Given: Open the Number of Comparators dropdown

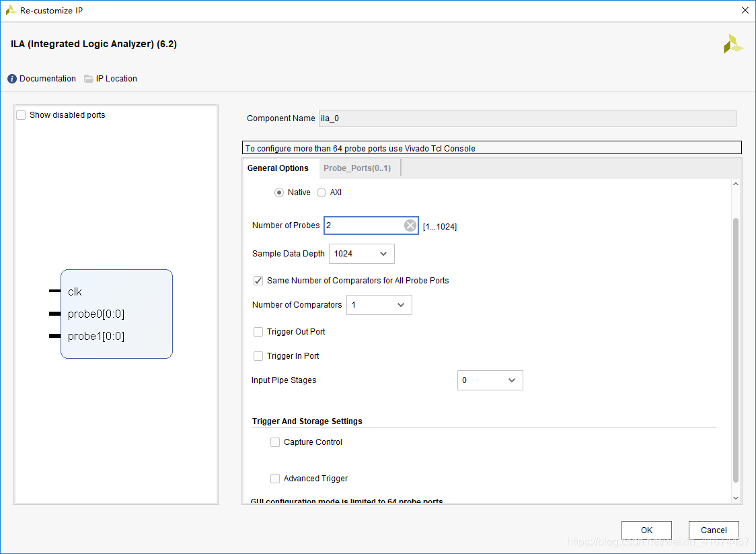Looking at the screenshot, I should point(379,305).
